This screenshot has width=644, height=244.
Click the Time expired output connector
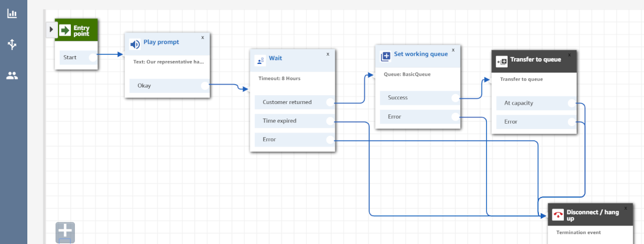[x=330, y=121]
